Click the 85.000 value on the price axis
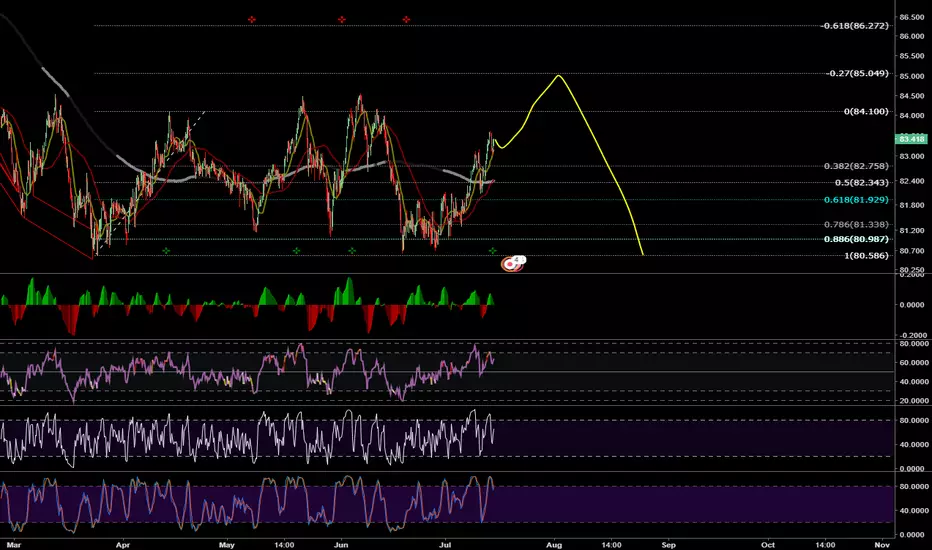 [x=912, y=76]
